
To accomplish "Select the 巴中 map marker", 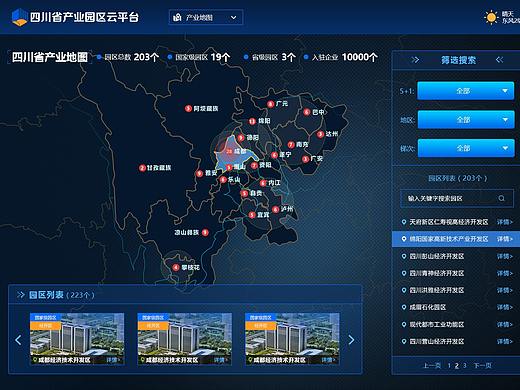I will [307, 112].
